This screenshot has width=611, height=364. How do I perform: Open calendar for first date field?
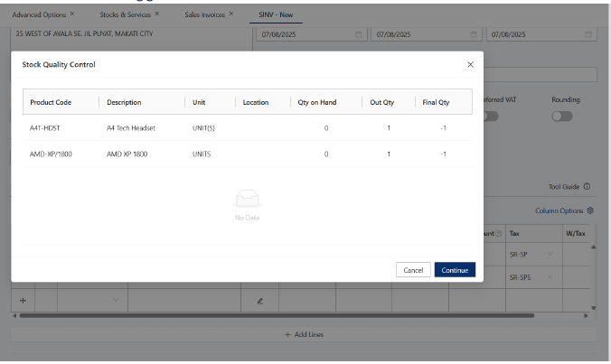[358, 34]
